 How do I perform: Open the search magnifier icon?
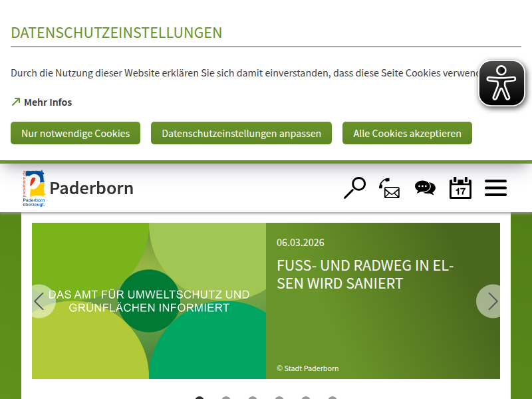pos(354,188)
